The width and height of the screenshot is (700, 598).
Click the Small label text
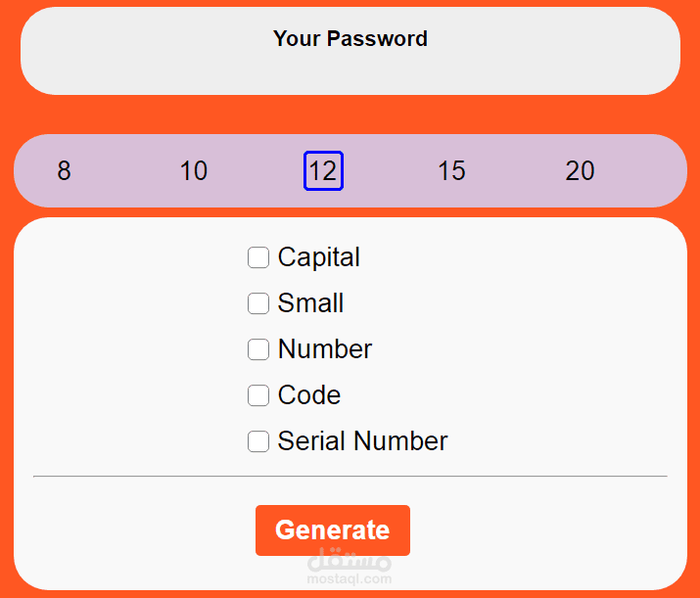(310, 303)
